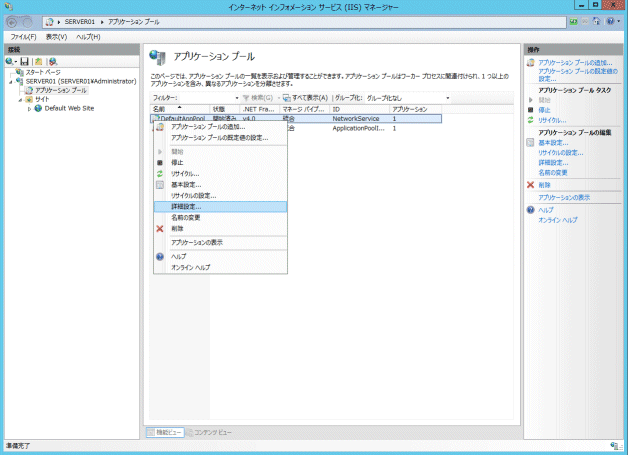Click the add pool icon in context menu
Screen dimensions: 628x455
click(160, 127)
